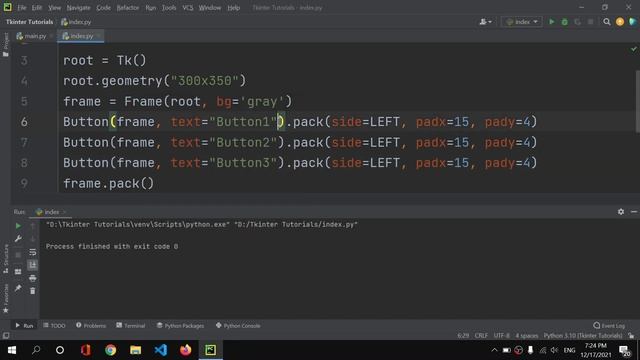Print the console output with printer icon
The height and width of the screenshot is (360, 640).
coord(33,278)
